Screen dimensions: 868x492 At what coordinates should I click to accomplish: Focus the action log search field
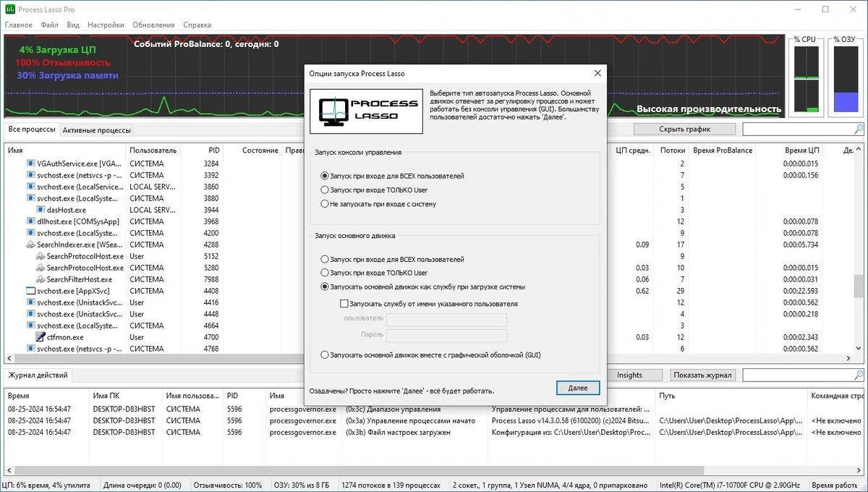pyautogui.click(x=798, y=376)
